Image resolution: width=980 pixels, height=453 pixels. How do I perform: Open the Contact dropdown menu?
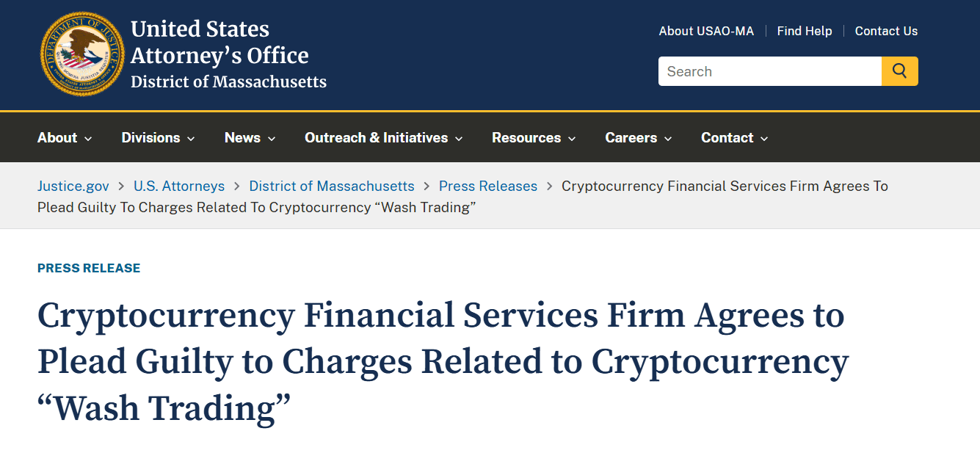(733, 137)
